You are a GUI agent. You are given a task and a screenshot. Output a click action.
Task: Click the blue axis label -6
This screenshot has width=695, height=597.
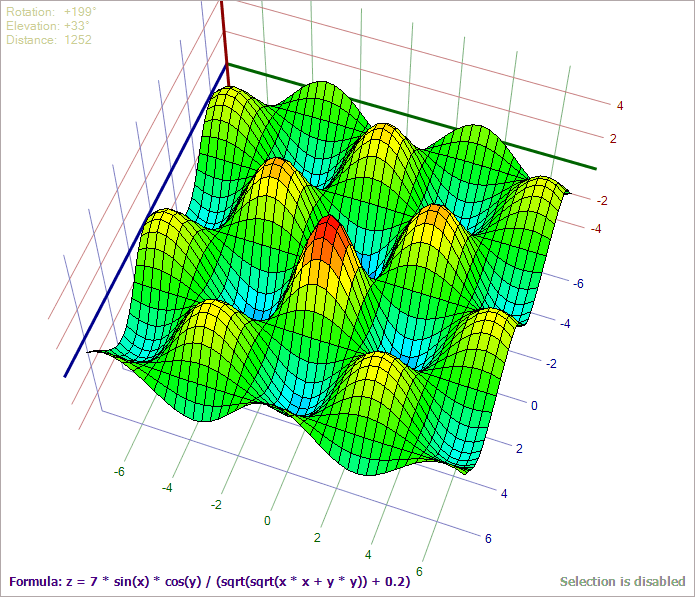(x=578, y=284)
